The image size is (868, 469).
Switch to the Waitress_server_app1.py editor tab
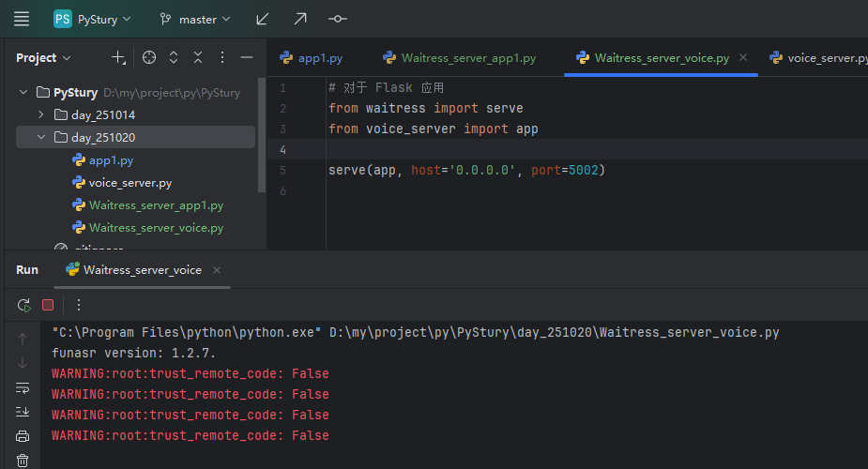467,58
